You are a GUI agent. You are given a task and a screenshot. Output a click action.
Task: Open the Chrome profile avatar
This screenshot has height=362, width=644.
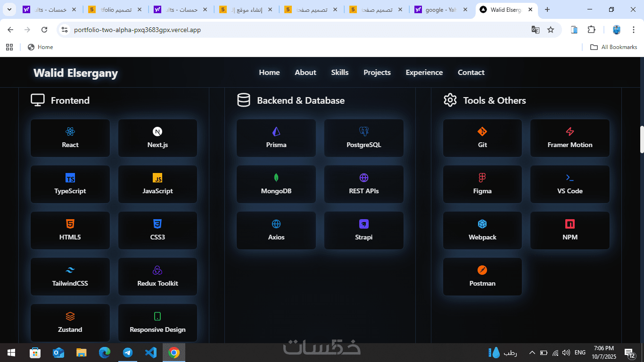tap(617, 30)
